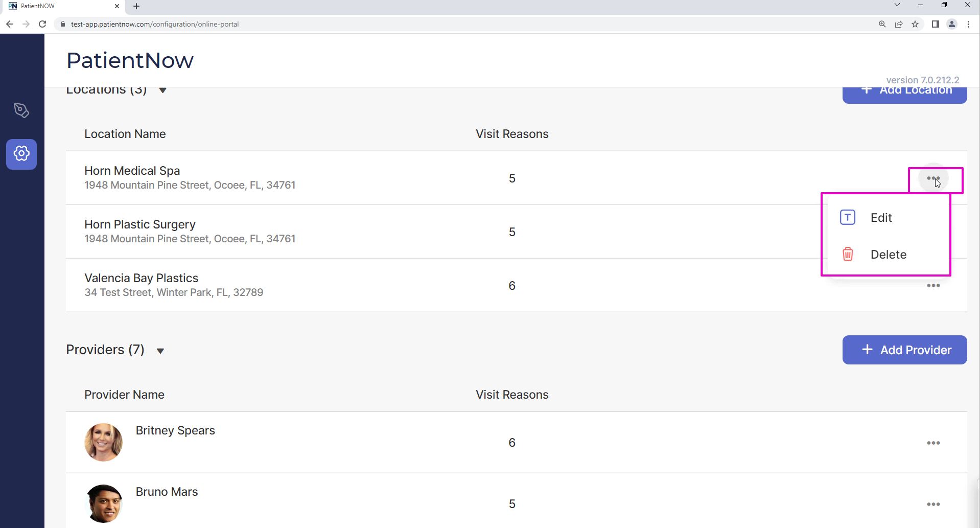This screenshot has width=980, height=528.
Task: Open the ellipsis menu for Britney Spears
Action: pyautogui.click(x=934, y=443)
